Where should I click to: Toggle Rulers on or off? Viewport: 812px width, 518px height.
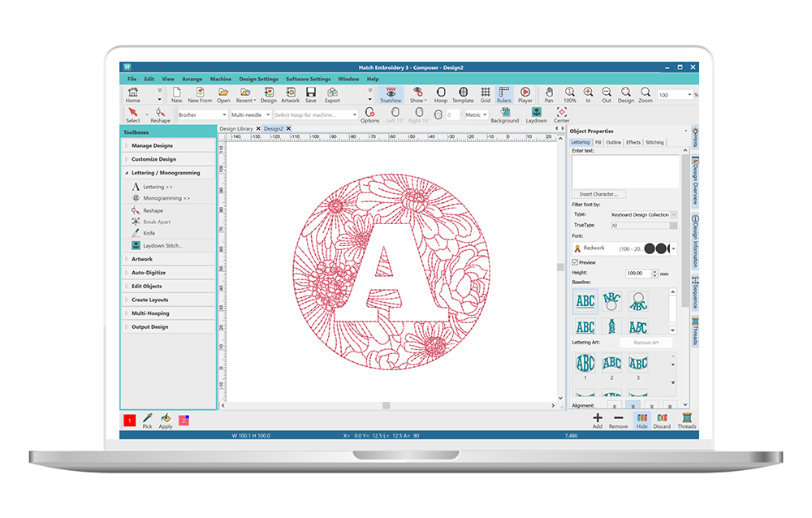pyautogui.click(x=504, y=93)
